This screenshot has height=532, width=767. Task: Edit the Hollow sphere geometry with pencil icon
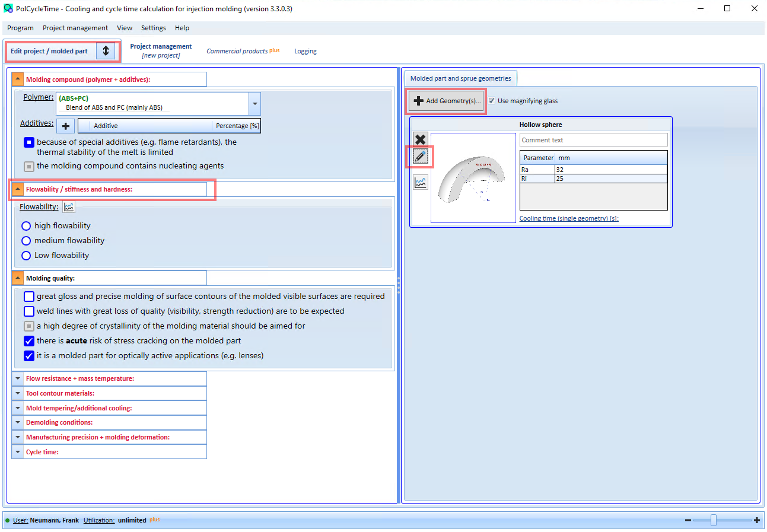point(420,157)
